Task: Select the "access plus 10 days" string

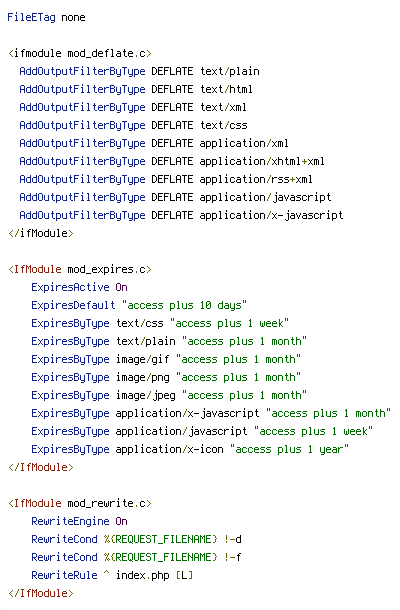Action: pos(184,305)
